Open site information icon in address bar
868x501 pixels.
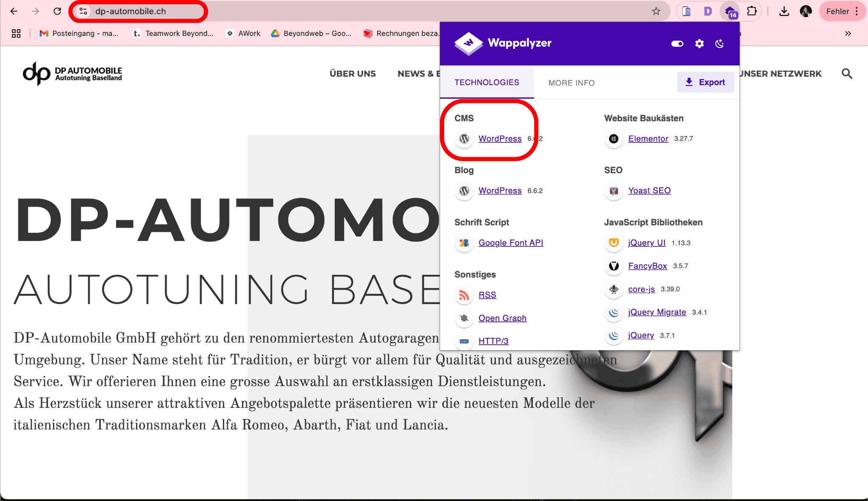click(x=83, y=11)
